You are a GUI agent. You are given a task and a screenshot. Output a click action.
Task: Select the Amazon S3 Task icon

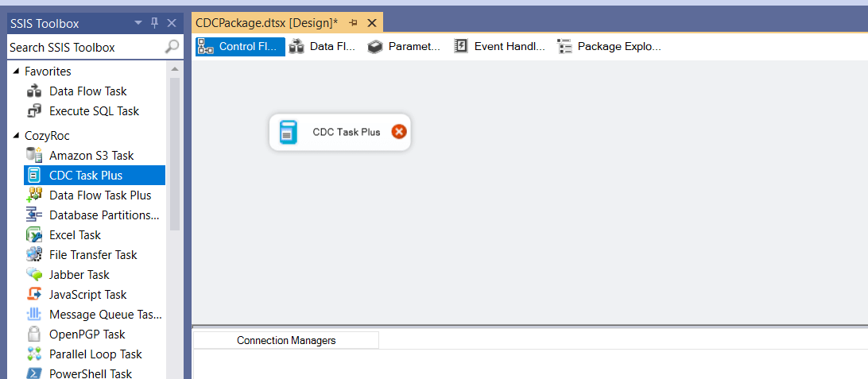pos(34,156)
